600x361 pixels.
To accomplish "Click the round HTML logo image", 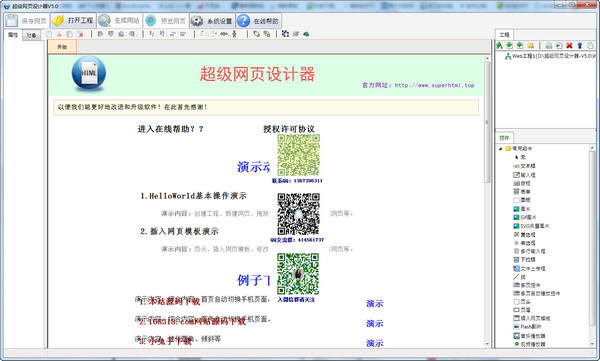I will [x=89, y=73].
